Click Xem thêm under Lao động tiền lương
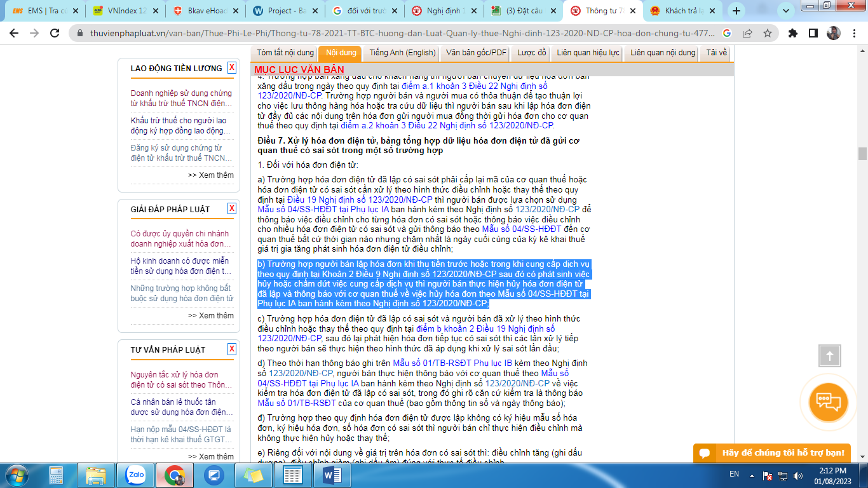The image size is (868, 488). point(210,175)
